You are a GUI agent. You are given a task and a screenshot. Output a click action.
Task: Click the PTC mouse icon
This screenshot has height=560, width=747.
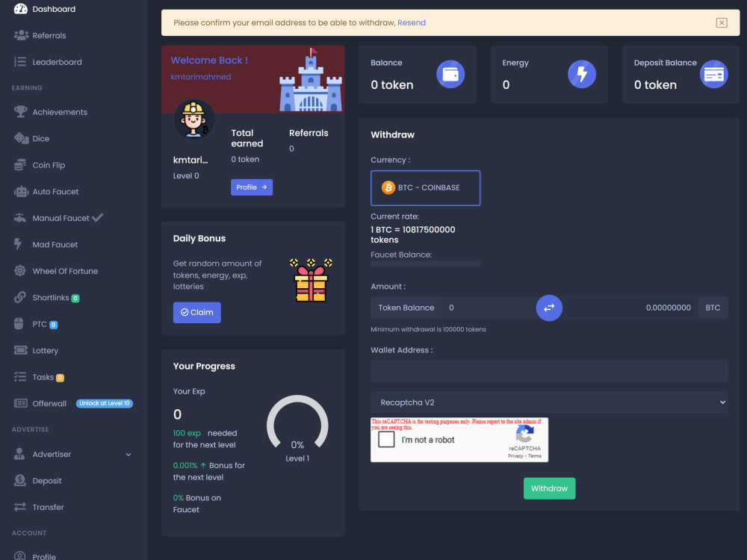(19, 324)
